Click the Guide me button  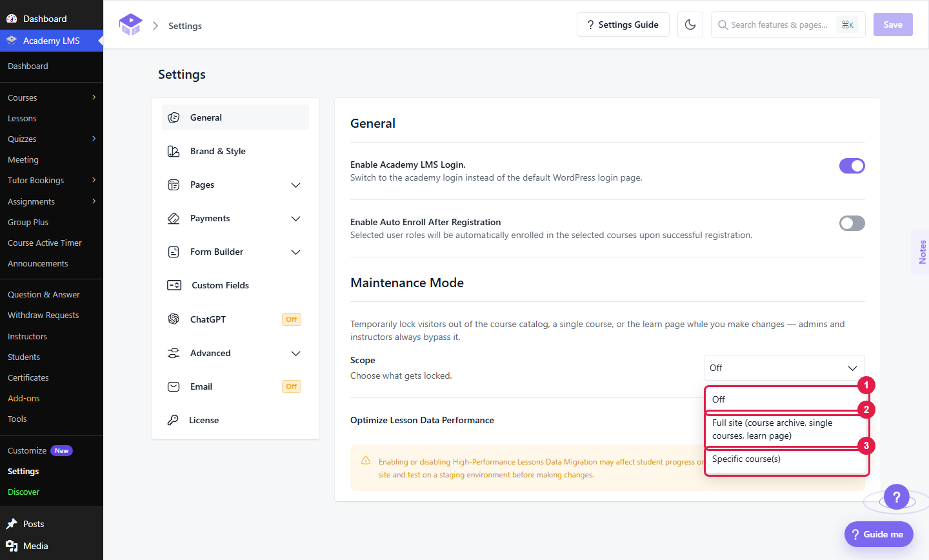[879, 534]
